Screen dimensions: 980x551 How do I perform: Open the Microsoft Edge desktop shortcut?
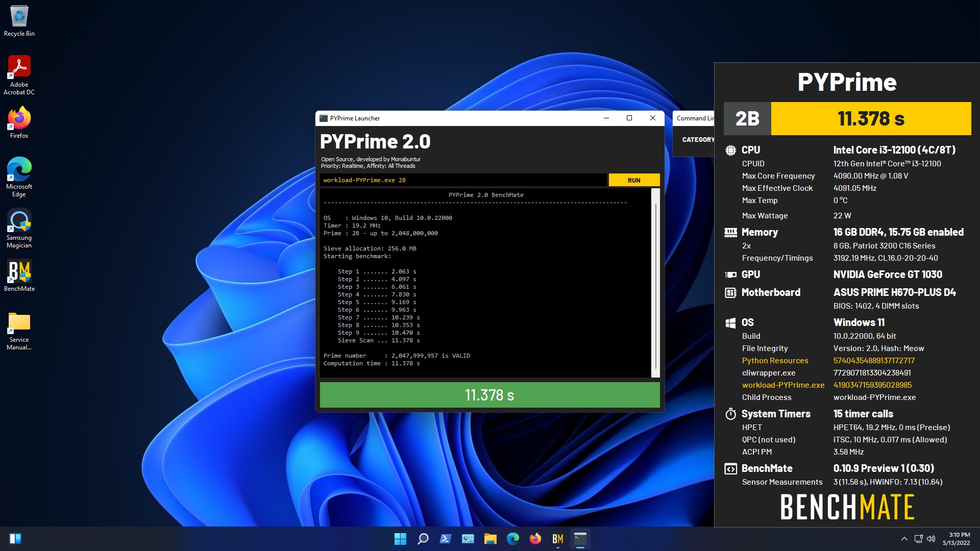coord(19,177)
